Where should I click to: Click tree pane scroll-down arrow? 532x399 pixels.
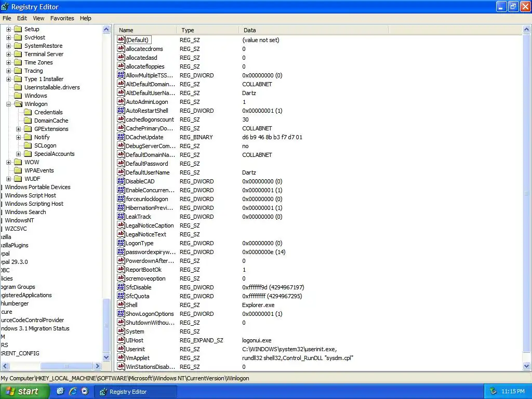pos(106,357)
